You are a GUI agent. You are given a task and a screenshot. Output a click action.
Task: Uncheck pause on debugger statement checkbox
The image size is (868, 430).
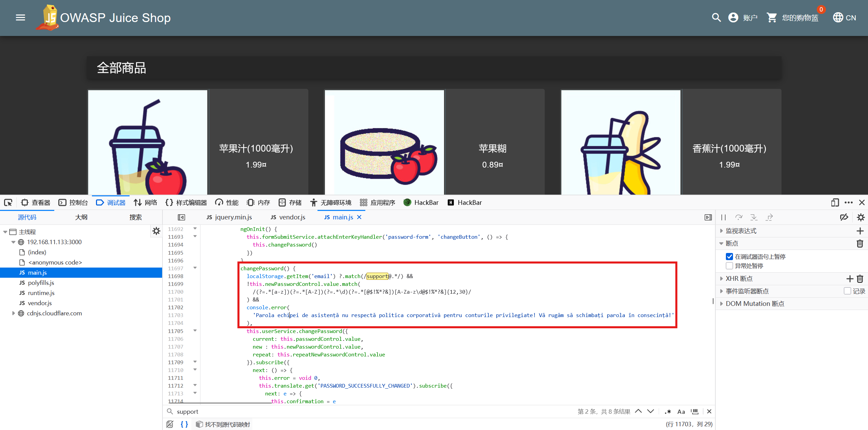click(729, 257)
